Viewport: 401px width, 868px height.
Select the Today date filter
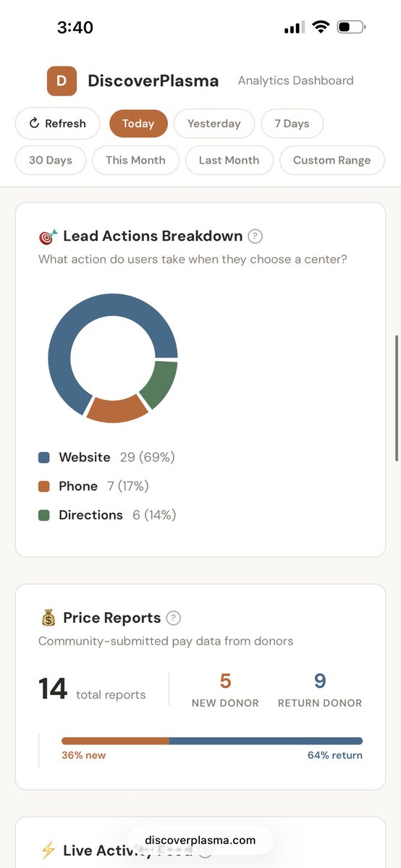coord(138,124)
